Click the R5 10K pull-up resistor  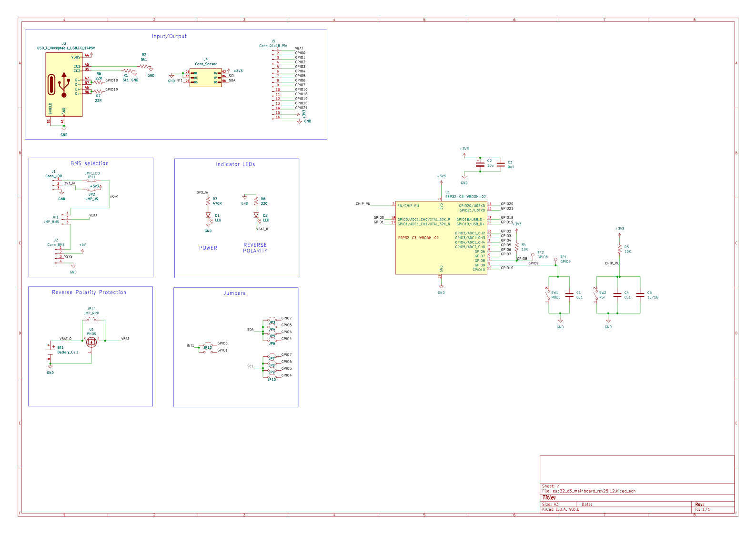pos(619,249)
